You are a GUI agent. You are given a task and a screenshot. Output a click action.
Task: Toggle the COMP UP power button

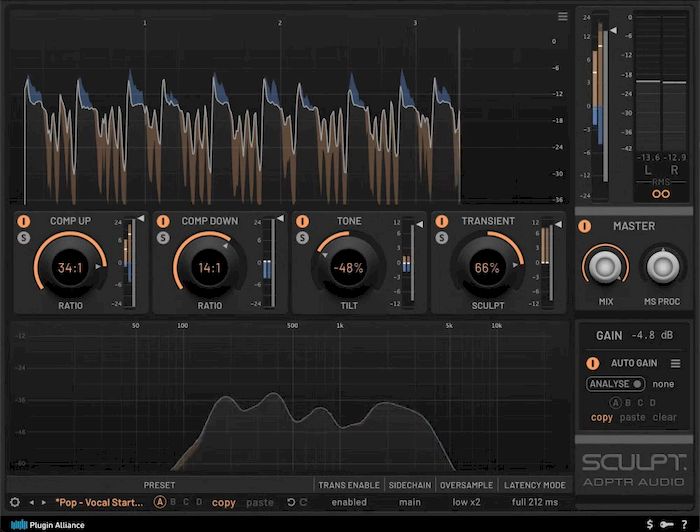(x=24, y=221)
